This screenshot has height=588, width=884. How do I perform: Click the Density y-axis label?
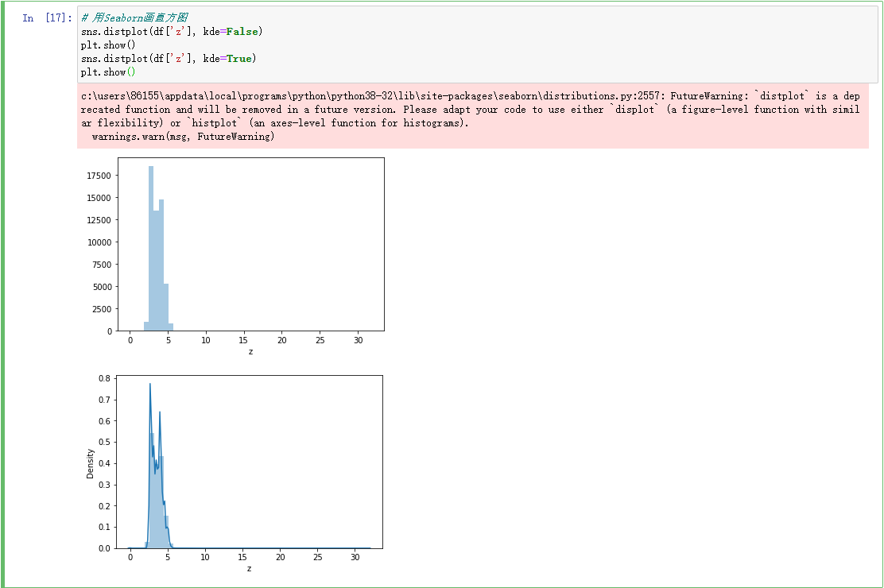pos(90,464)
